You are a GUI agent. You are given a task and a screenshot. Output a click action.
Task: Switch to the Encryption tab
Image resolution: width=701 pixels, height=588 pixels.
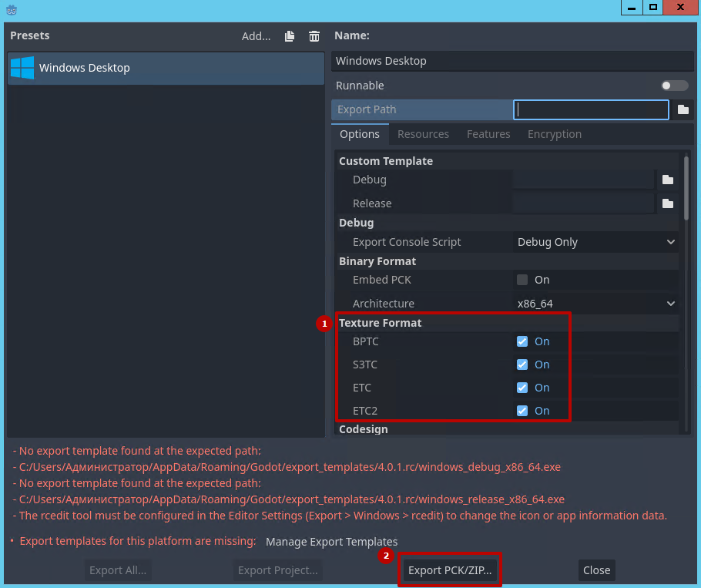click(555, 134)
